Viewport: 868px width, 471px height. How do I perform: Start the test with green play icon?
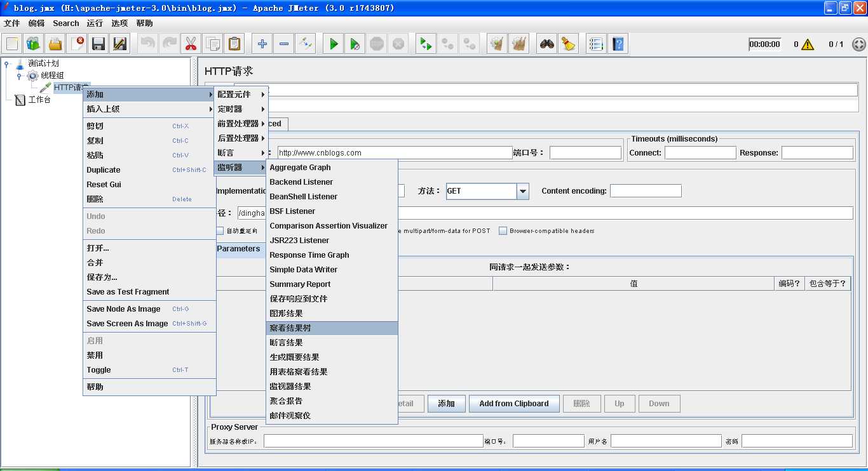coord(334,44)
